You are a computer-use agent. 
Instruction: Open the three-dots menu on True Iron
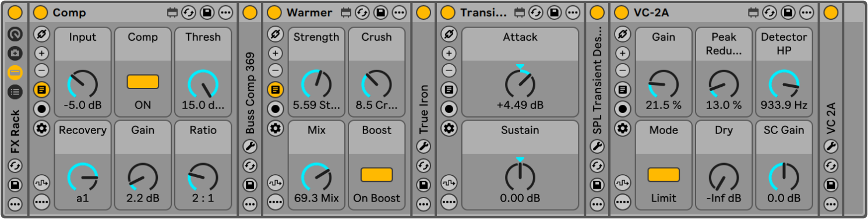click(x=424, y=204)
